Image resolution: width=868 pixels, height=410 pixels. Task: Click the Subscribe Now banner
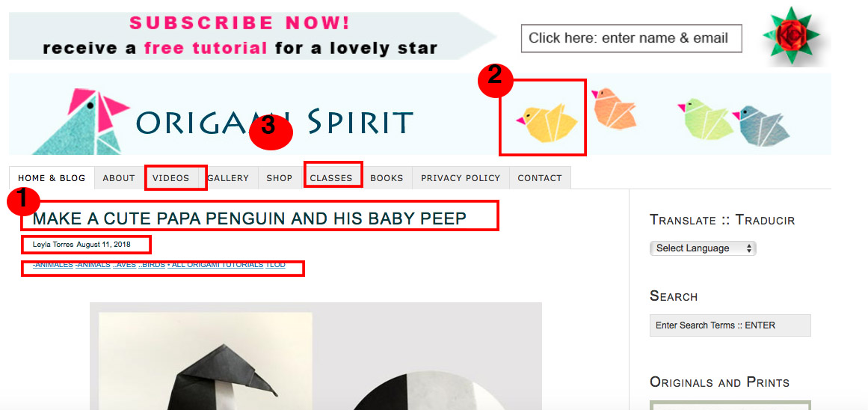(x=252, y=36)
